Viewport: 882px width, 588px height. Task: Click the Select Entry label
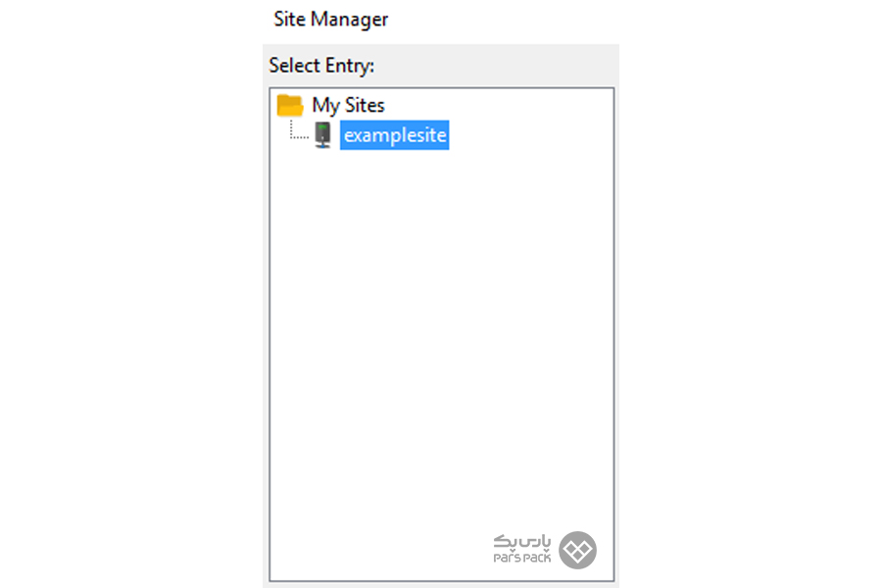[x=321, y=66]
